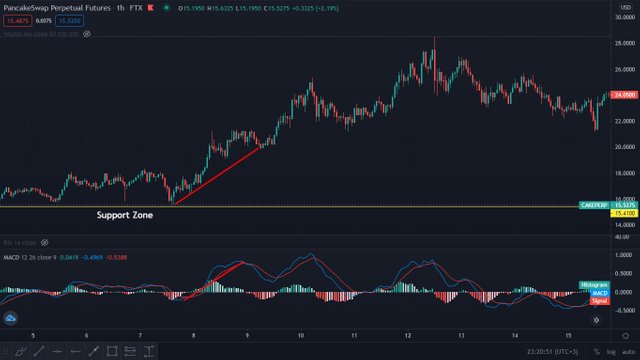Click the scroll-to-latest-bar double arrow
Viewport: 640px width, 360px height.
(x=596, y=320)
